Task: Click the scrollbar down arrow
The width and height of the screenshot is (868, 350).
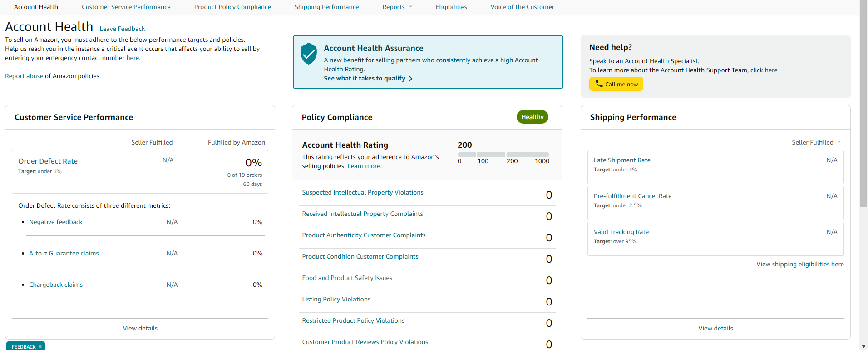Action: coord(863,346)
